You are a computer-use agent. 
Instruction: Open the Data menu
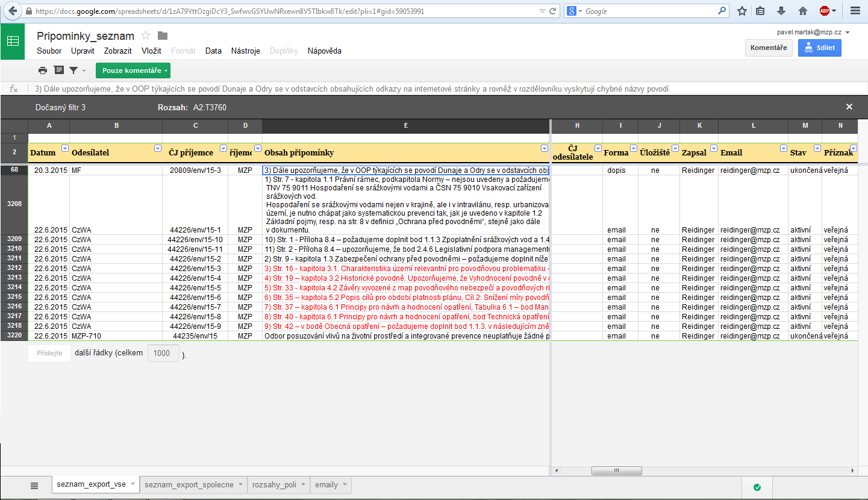pyautogui.click(x=213, y=51)
